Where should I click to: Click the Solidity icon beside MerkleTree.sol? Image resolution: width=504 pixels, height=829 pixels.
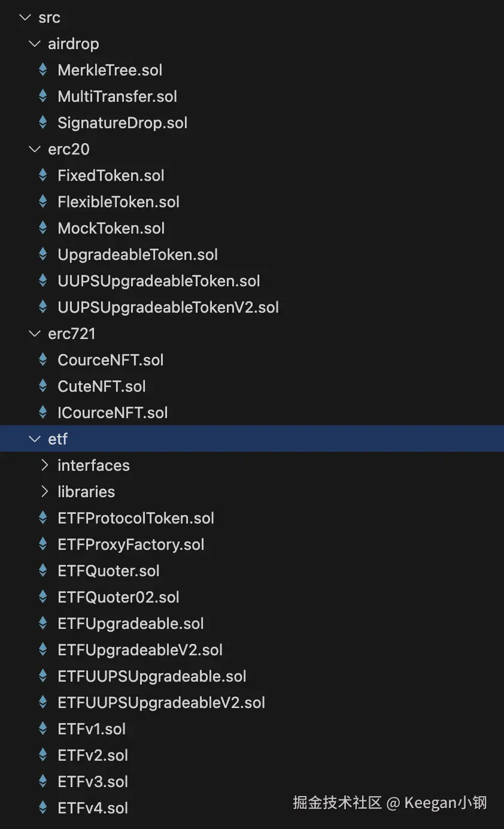tap(43, 70)
